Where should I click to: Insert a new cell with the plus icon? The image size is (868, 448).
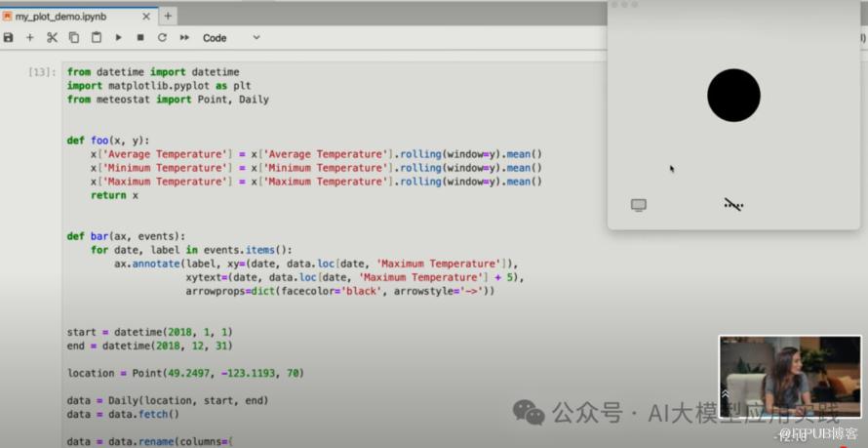tap(30, 38)
